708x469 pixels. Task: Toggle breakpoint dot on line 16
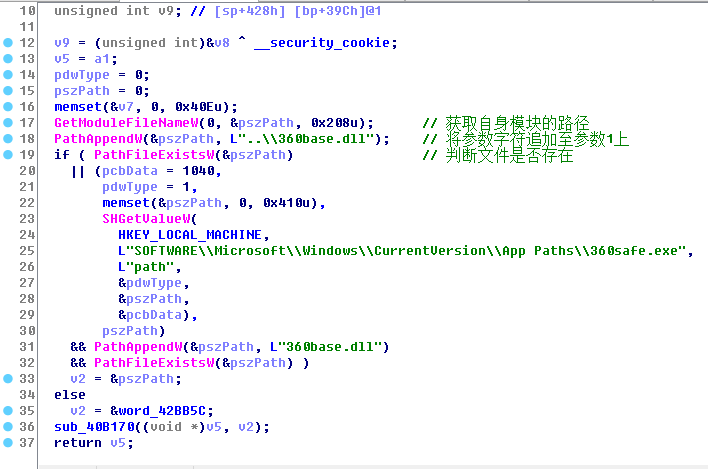[x=8, y=107]
